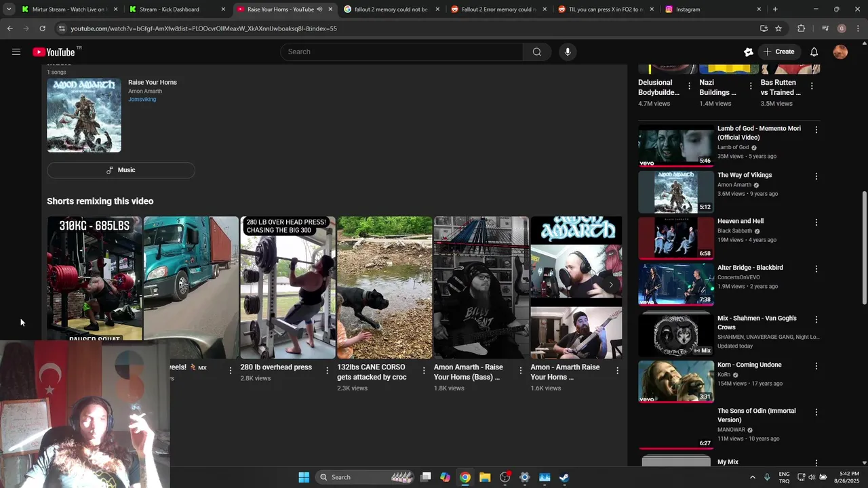
Task: Open the Jomsviking album link
Action: [142, 100]
